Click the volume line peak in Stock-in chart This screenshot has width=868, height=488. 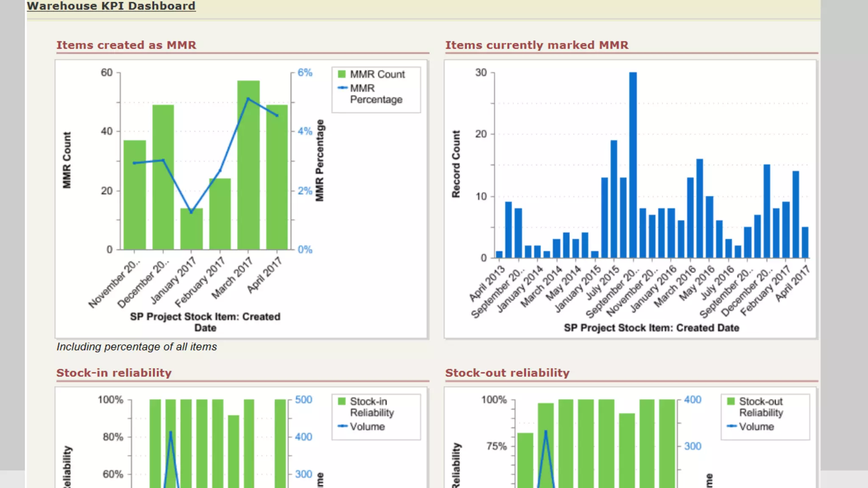click(170, 433)
